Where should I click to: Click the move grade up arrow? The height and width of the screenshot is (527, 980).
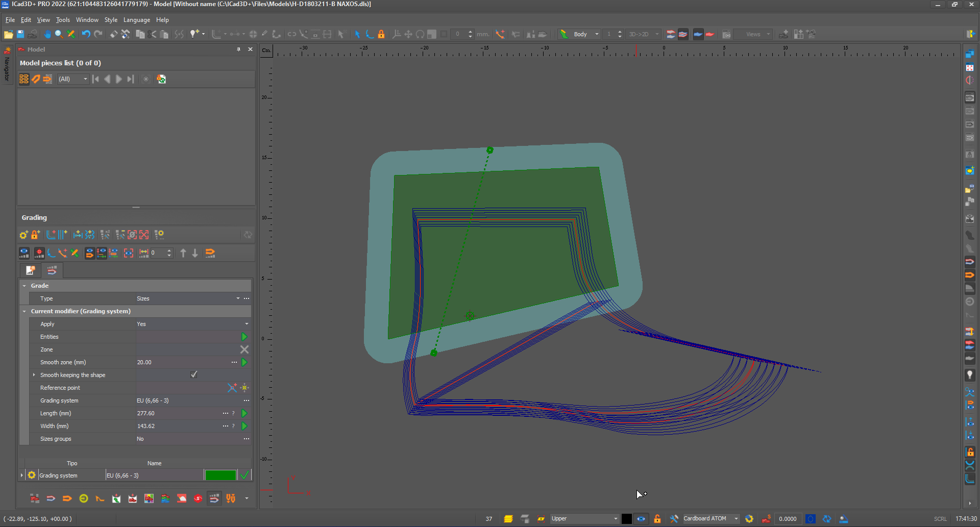[x=183, y=253]
